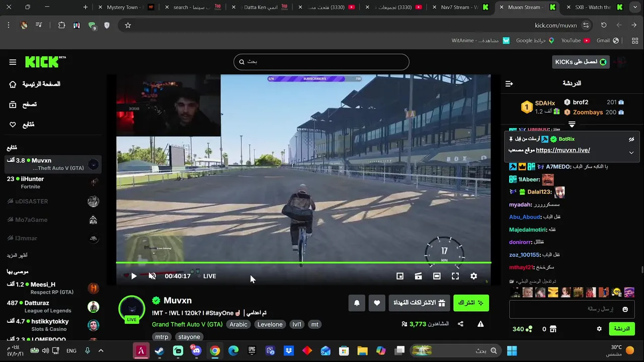This screenshot has height=362, width=644.
Task: Subscribe with the green اشتراك button
Action: click(x=471, y=303)
